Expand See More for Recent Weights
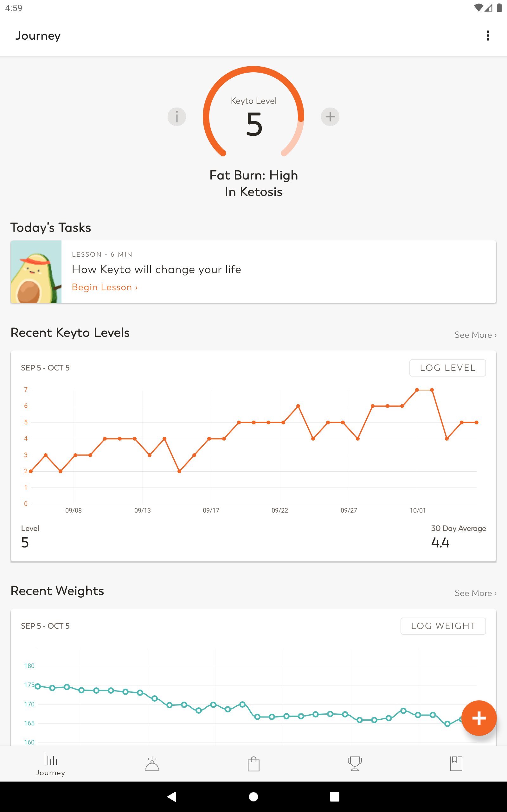This screenshot has width=507, height=812. point(475,593)
